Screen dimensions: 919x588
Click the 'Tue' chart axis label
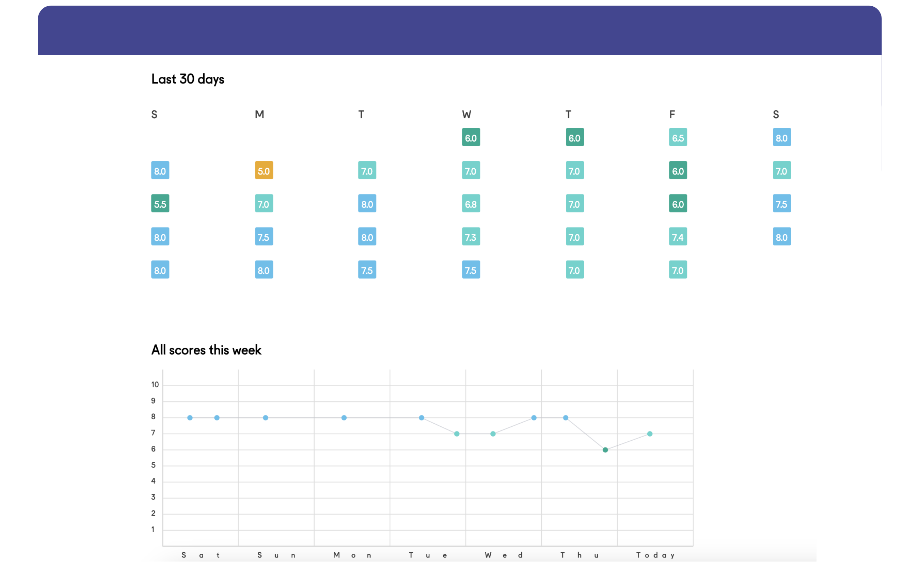[428, 555]
